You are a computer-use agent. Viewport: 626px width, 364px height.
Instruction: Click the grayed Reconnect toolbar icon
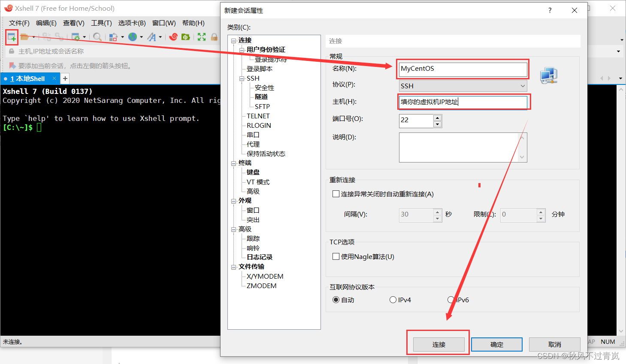pos(59,37)
